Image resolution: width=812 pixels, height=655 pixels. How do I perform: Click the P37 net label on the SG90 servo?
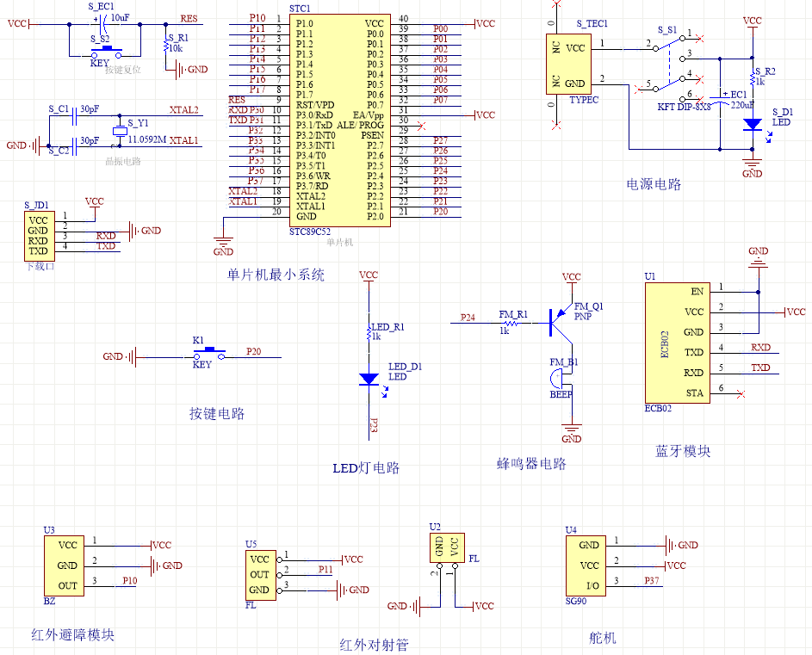pos(652,580)
